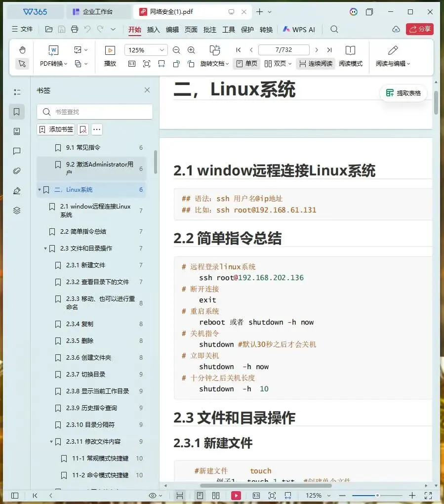This screenshot has width=444, height=504.
Task: Select the 批注 ribbon tab
Action: click(210, 30)
